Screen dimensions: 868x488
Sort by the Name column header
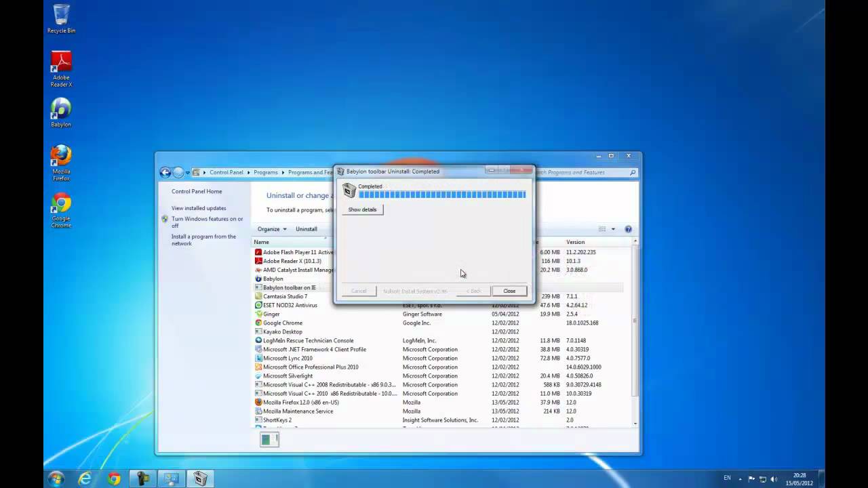click(261, 242)
